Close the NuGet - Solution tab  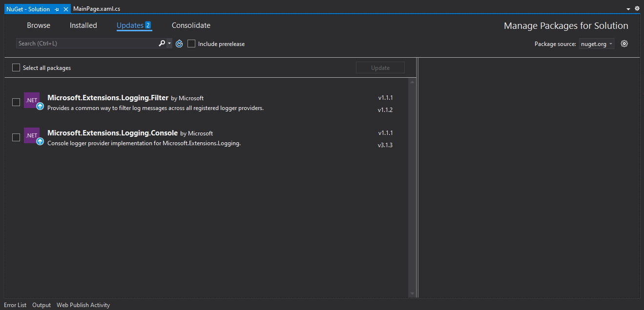[66, 9]
